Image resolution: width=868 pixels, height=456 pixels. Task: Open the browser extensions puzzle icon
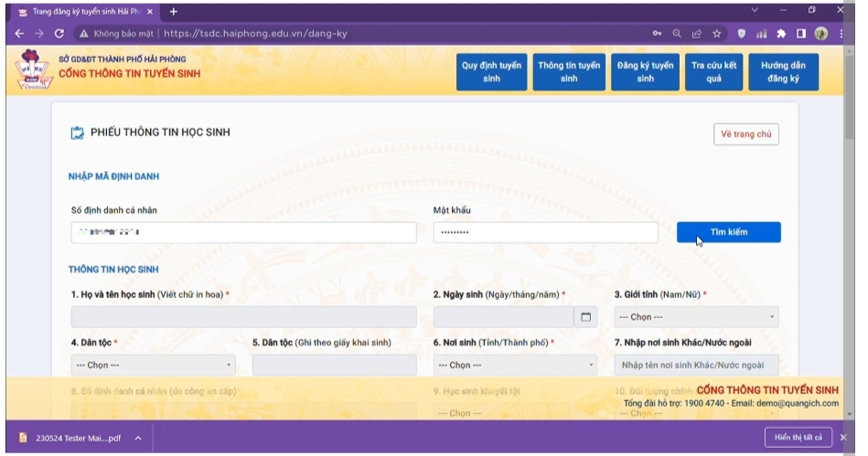780,33
